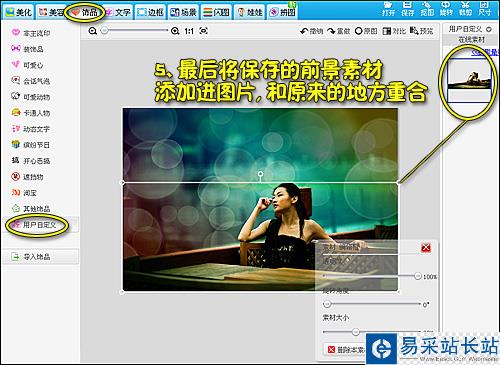Image resolution: width=500 pixels, height=365 pixels.
Task: Expand the 用户自定义 panel header arrow
Action: click(489, 29)
